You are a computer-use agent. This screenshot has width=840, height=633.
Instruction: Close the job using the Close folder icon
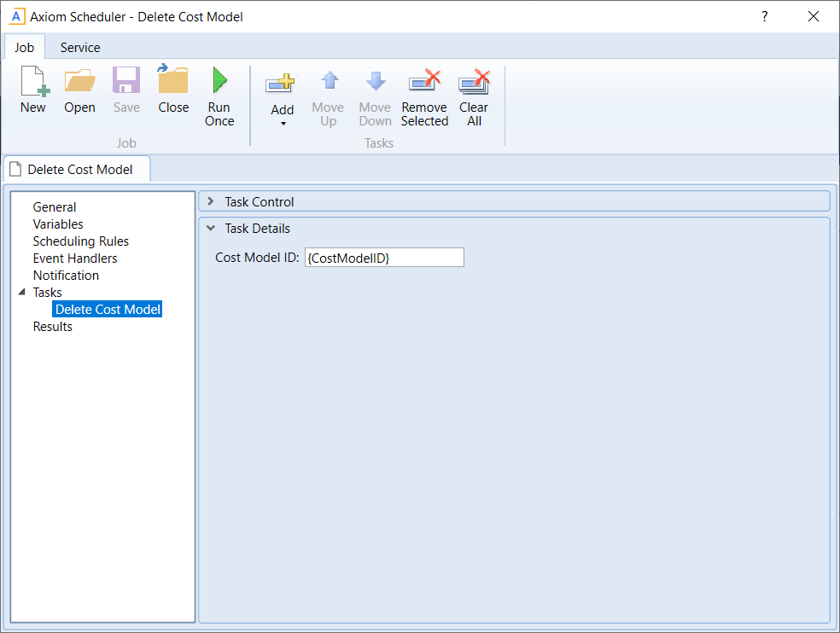pos(173,79)
